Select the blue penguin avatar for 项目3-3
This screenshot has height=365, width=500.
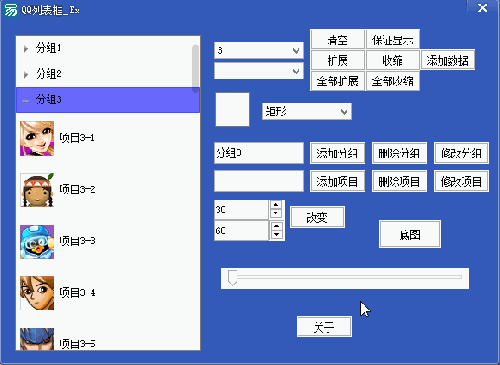click(37, 242)
